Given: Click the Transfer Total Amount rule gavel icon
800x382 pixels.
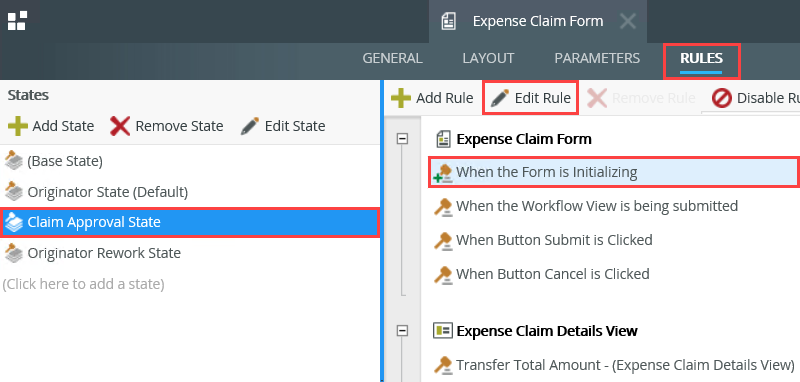Looking at the screenshot, I should point(443,365).
